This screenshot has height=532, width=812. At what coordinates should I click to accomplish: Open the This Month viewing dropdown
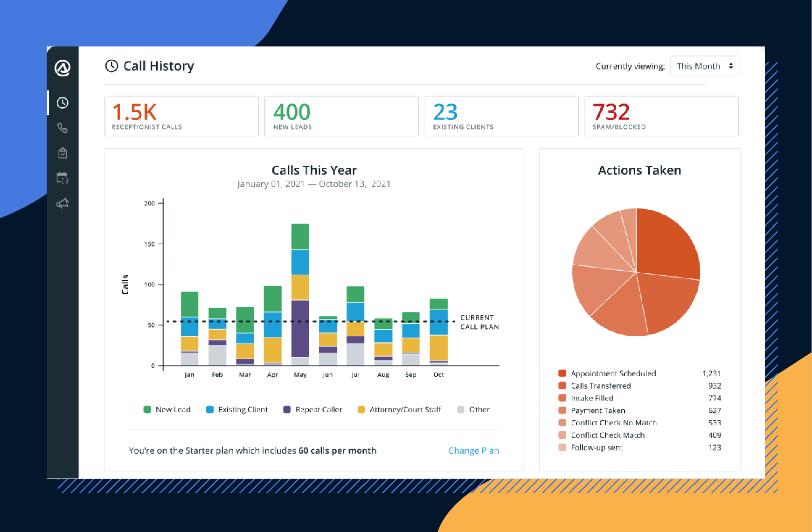705,66
